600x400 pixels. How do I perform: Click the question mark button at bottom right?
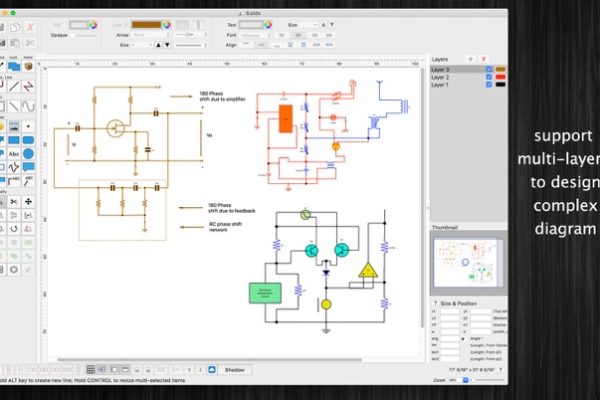tap(500, 370)
